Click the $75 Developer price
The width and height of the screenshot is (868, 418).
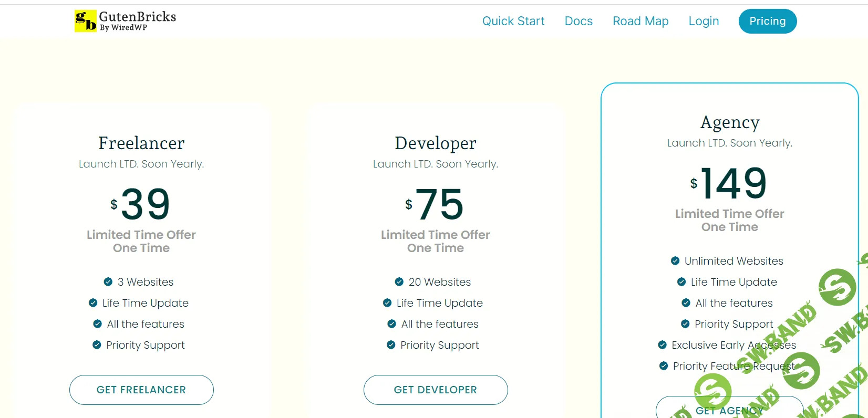click(x=436, y=204)
